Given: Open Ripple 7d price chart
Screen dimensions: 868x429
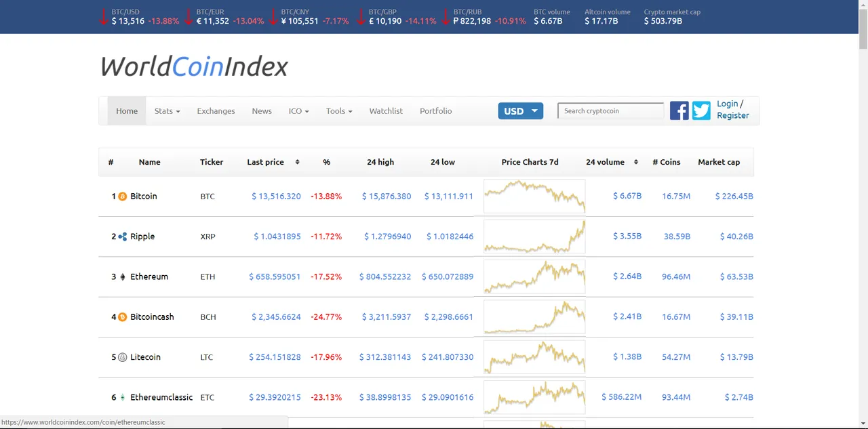Looking at the screenshot, I should click(534, 237).
